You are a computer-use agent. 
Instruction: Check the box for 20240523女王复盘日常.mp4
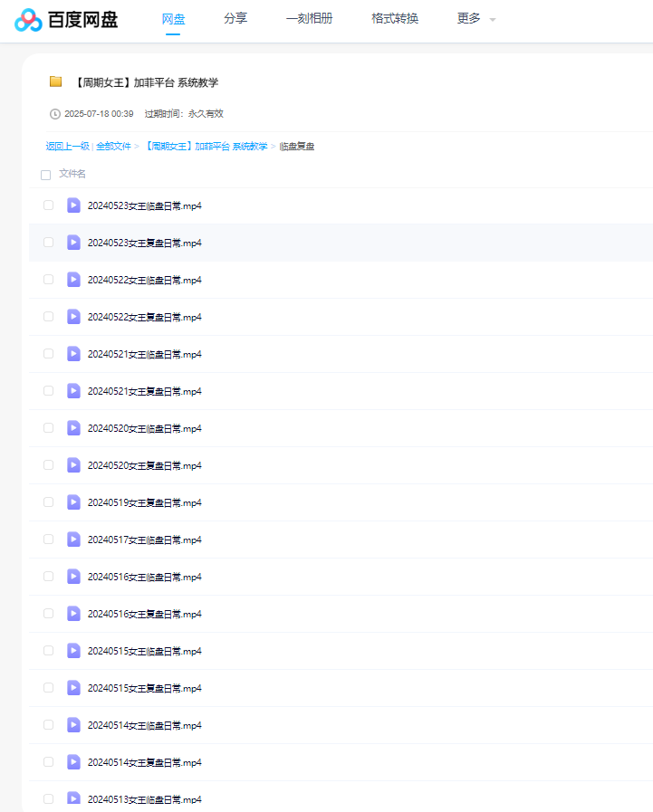point(49,243)
